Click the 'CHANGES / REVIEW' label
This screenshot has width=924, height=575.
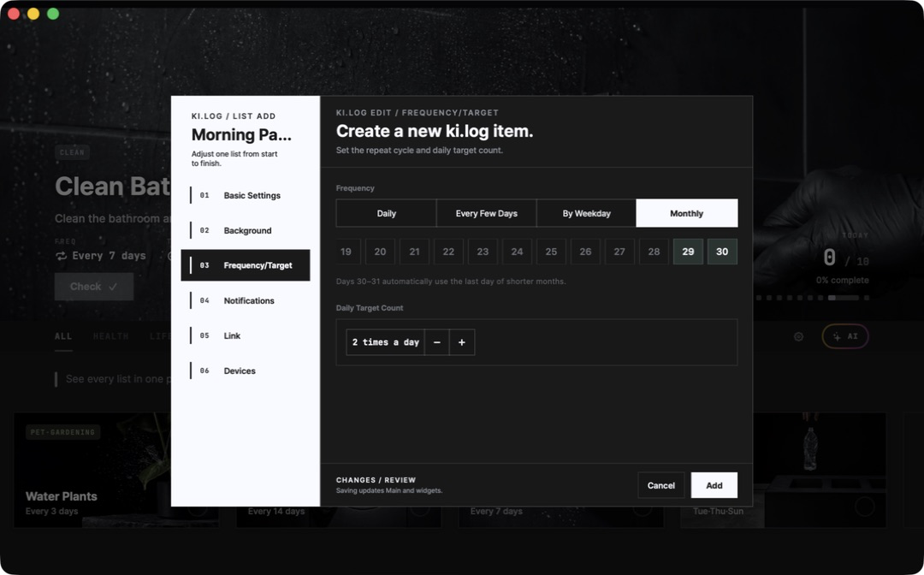pyautogui.click(x=376, y=480)
